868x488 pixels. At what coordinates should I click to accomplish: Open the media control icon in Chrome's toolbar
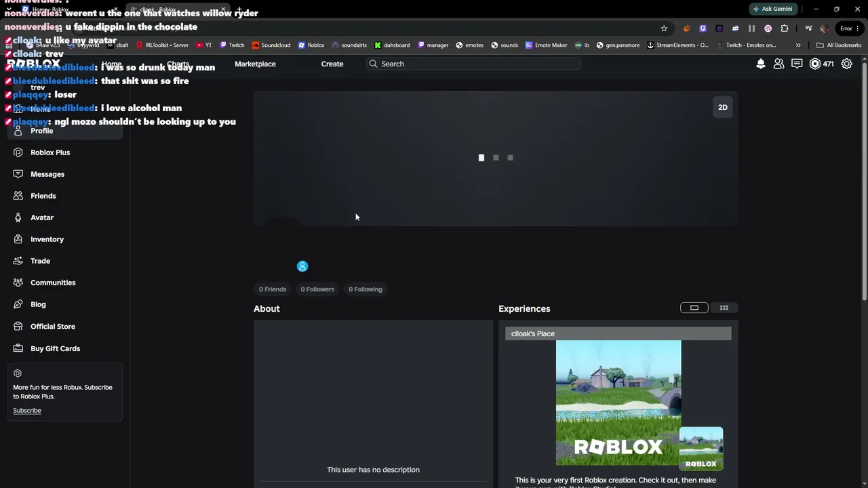[x=808, y=28]
